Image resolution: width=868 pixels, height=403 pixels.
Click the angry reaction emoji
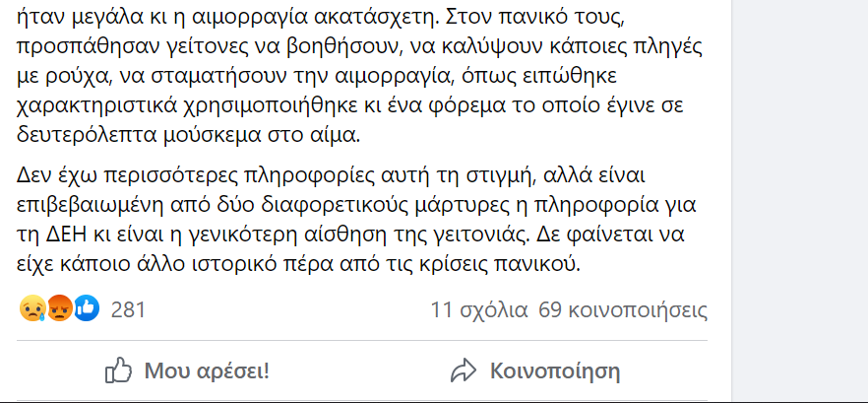(59, 309)
